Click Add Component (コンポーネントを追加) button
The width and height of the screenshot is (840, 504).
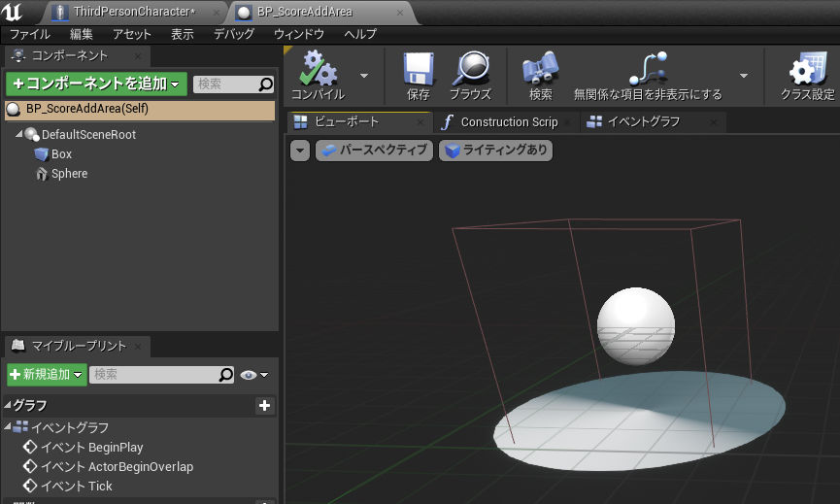click(x=96, y=84)
